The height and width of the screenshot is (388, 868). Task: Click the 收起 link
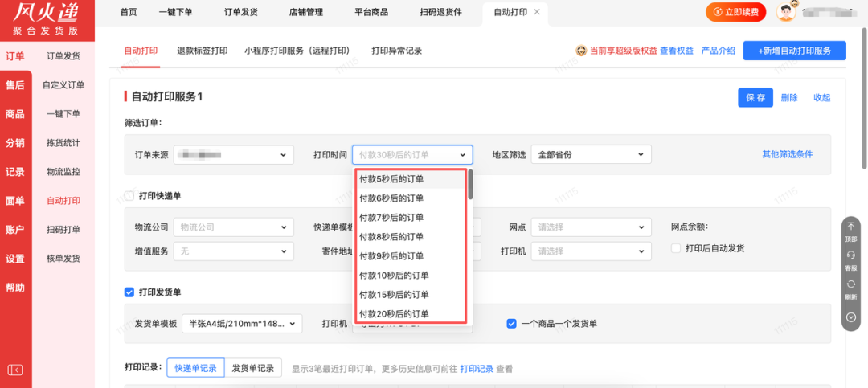[822, 97]
